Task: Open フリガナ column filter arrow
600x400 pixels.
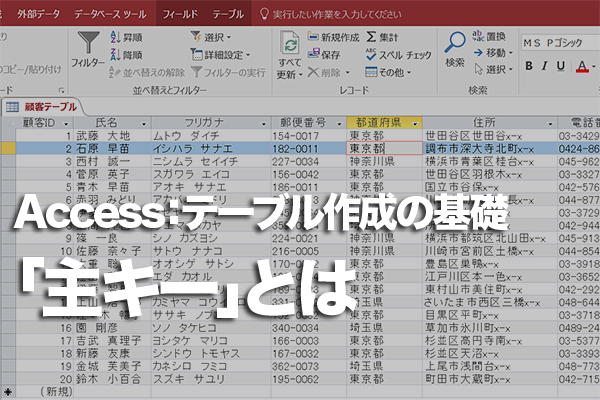Action: tap(263, 124)
